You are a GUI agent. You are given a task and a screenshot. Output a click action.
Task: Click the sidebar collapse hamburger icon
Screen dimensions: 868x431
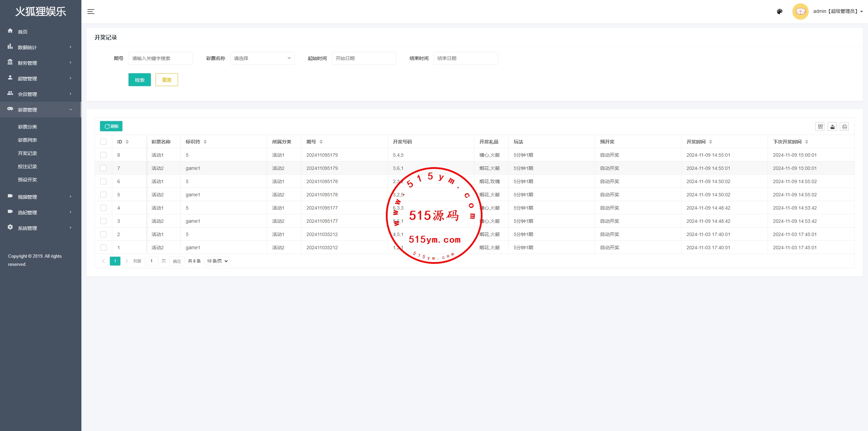[x=91, y=12]
